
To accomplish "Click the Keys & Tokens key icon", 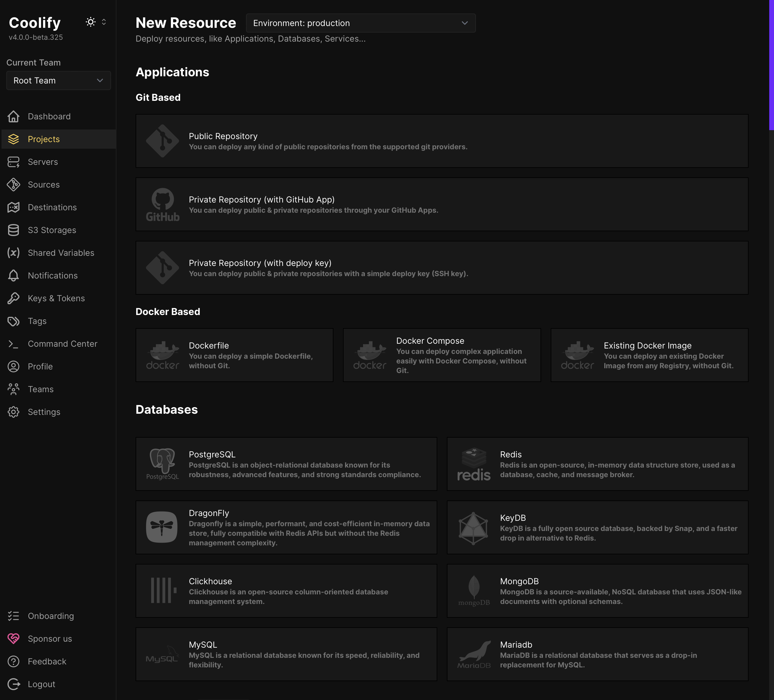I will 14,298.
